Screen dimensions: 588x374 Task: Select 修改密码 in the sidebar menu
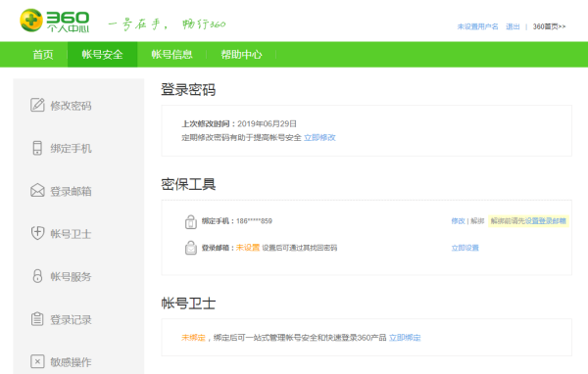coord(71,106)
